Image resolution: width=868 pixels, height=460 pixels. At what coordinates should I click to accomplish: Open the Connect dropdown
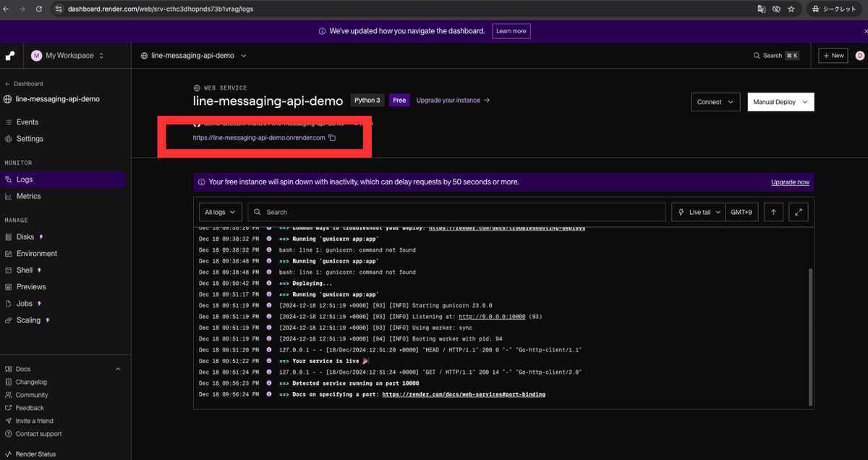tap(716, 102)
